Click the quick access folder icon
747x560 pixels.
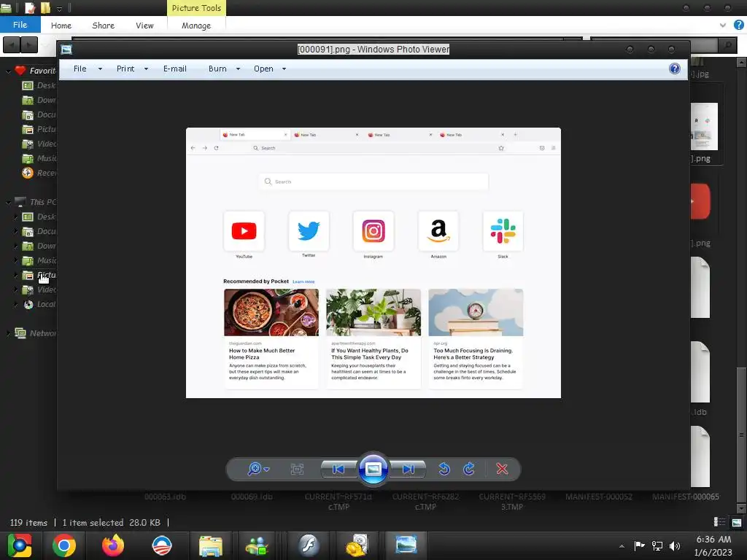45,8
